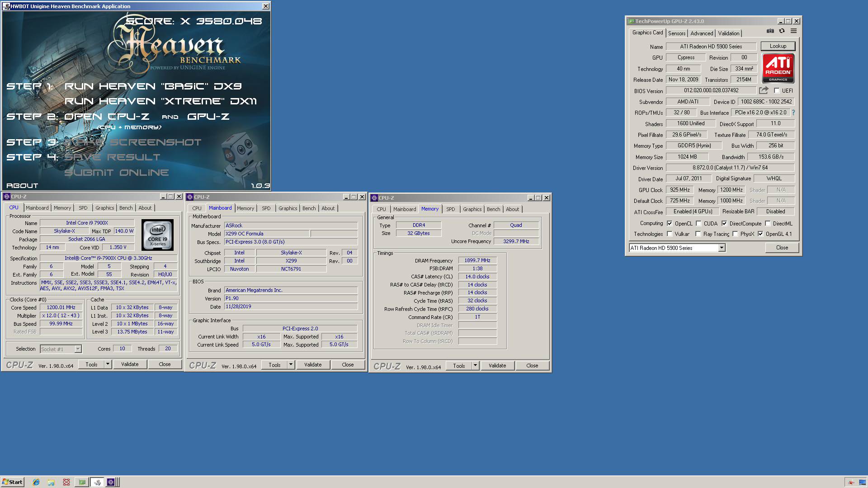Click the GPU-Z link in Heaven Step 2

[208, 117]
